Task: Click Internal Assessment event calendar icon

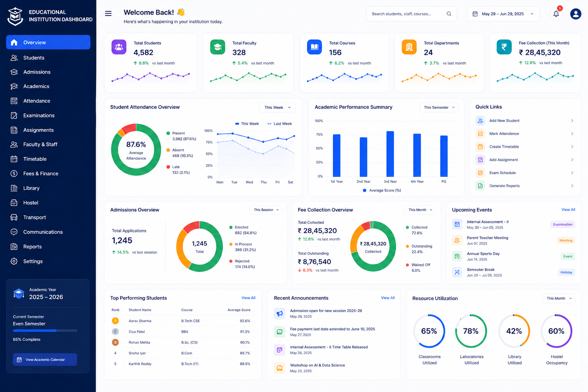Action: 457,224
